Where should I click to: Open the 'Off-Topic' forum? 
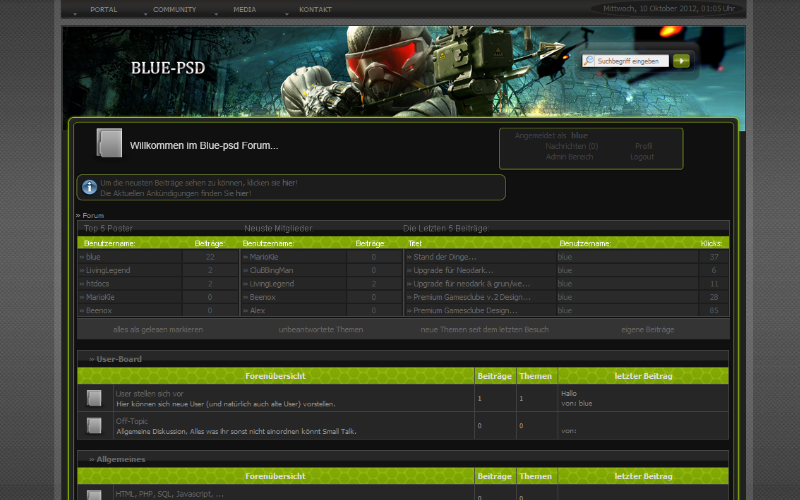[x=132, y=421]
